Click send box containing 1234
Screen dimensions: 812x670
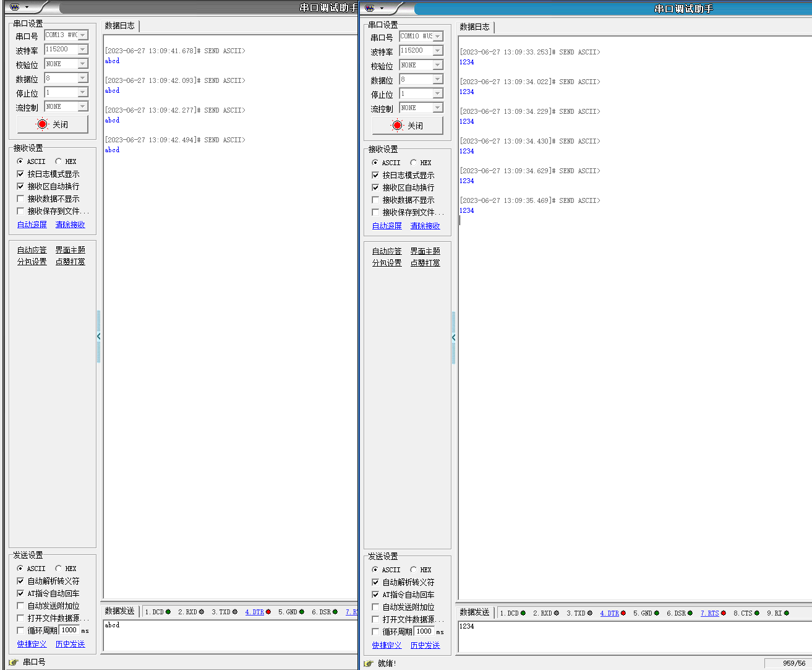click(635, 637)
